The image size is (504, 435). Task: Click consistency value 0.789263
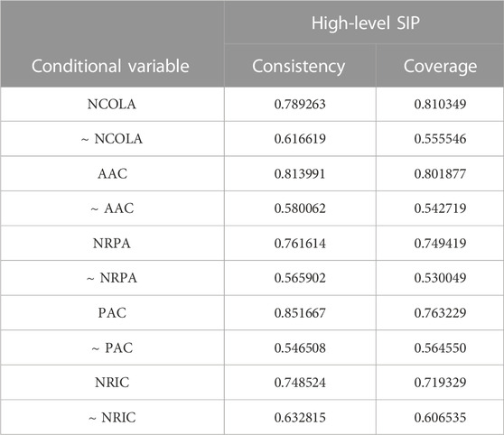click(x=300, y=104)
